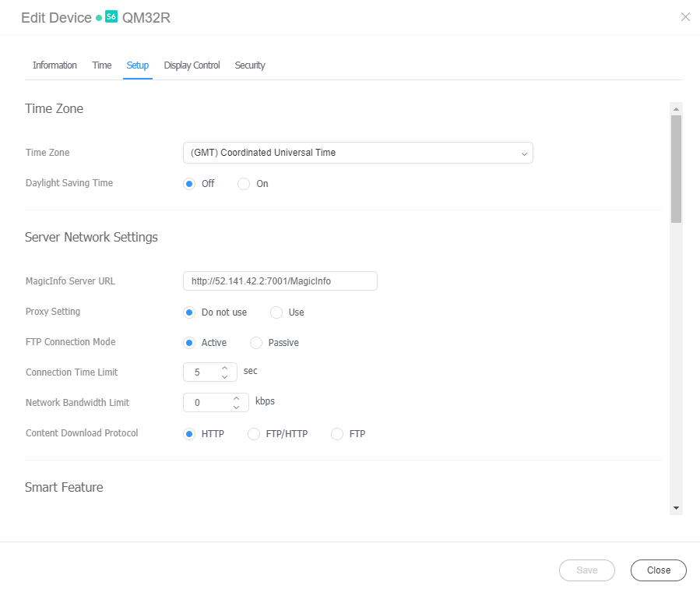Turn Daylight Saving Time On

[244, 184]
